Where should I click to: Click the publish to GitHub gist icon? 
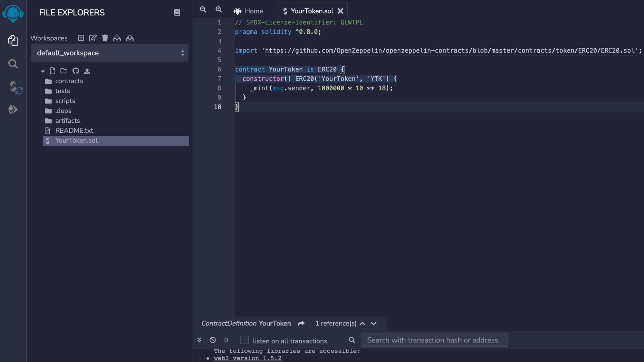click(x=75, y=71)
